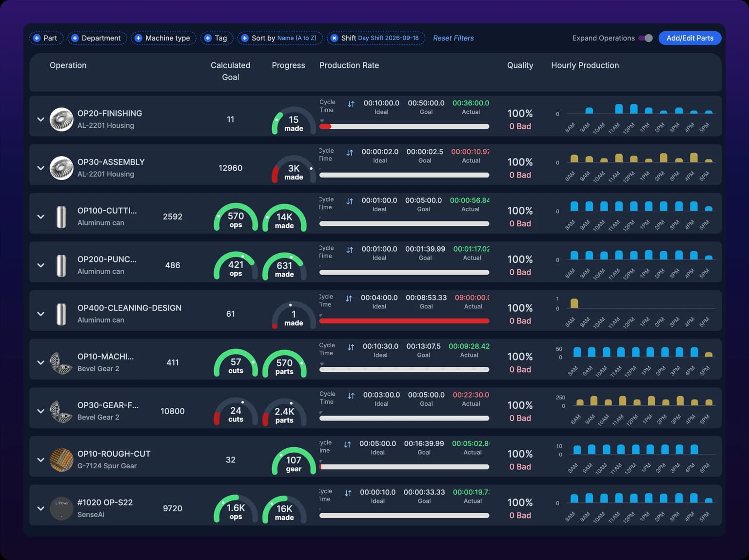This screenshot has height=560, width=749.
Task: Click the 107 gear progress gauge
Action: coord(294,461)
